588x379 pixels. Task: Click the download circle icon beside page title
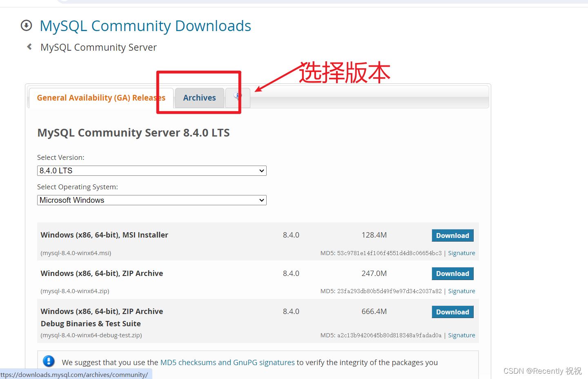coord(26,26)
